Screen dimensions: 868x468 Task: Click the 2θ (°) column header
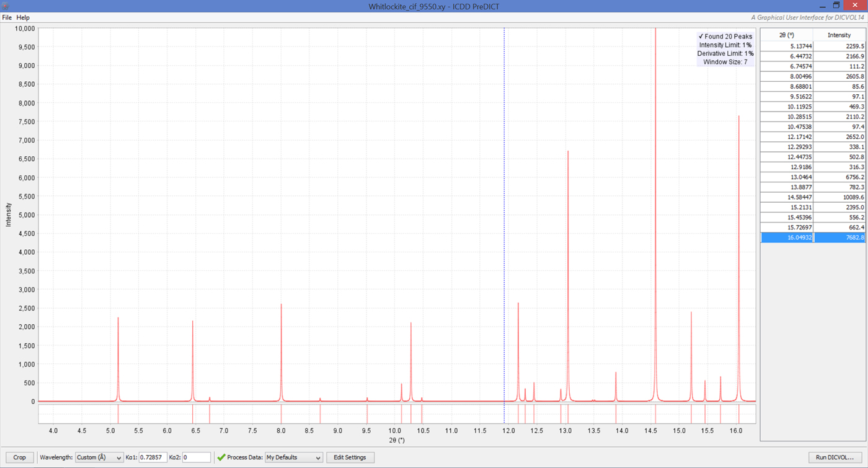point(786,35)
